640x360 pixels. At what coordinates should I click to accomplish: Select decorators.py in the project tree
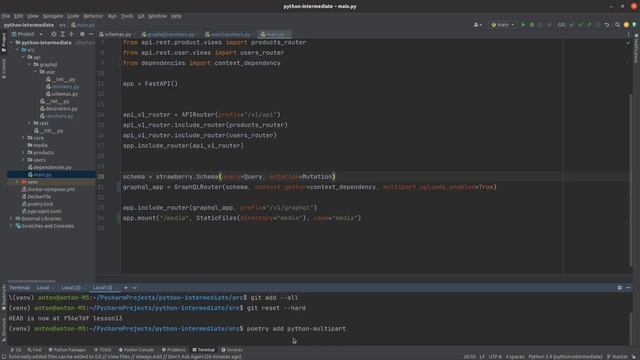(x=58, y=109)
